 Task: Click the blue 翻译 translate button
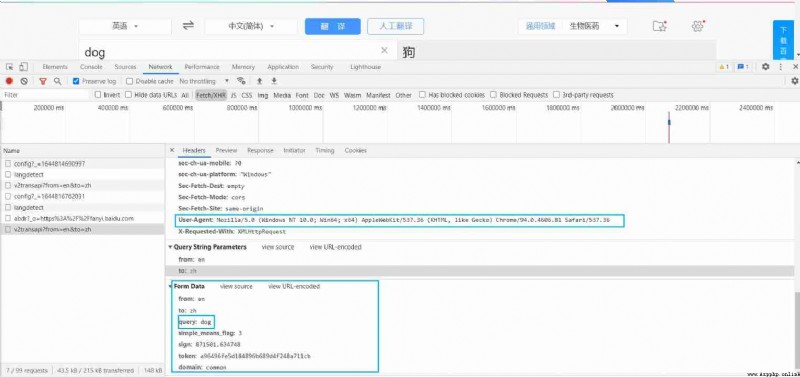(x=333, y=27)
